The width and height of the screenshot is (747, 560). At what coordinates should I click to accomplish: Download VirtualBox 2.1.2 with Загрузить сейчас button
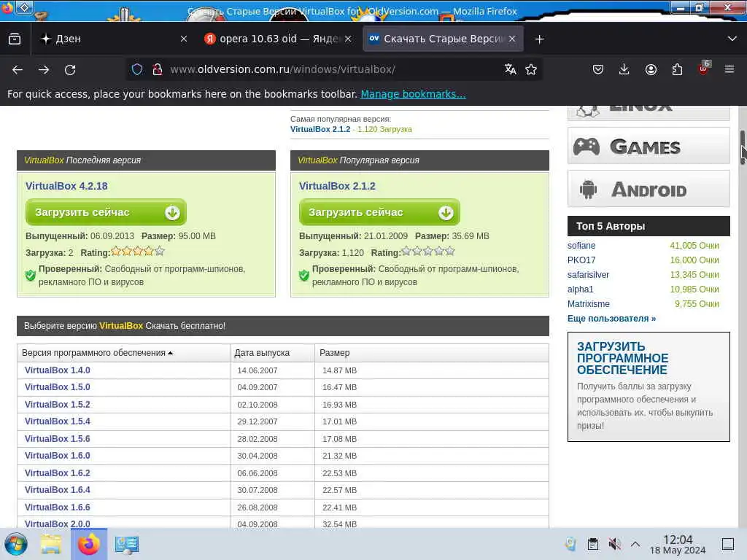tap(379, 212)
